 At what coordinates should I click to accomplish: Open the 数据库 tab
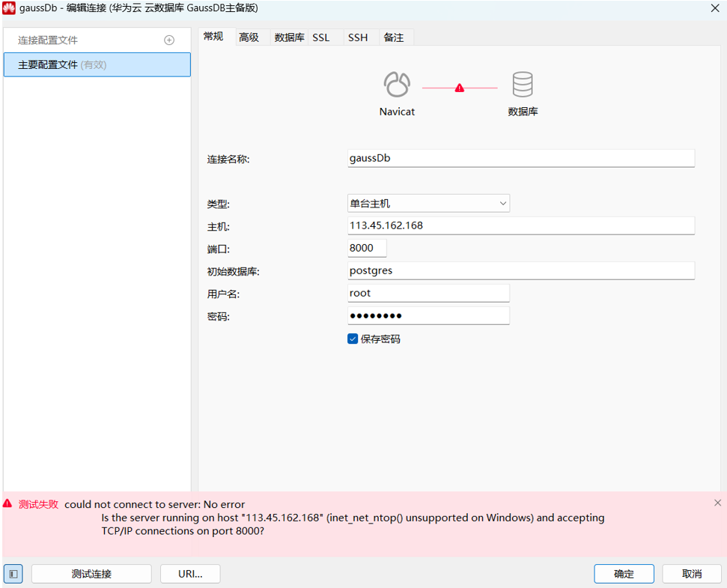(289, 37)
